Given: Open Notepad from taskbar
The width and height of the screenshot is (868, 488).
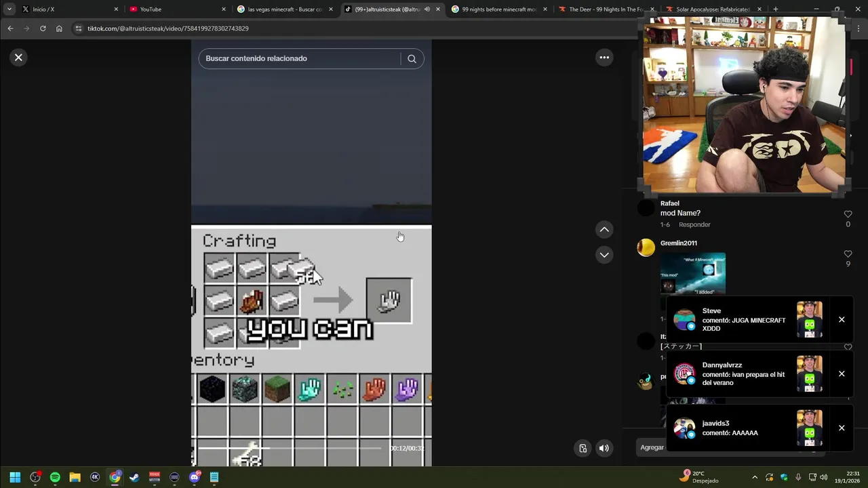Looking at the screenshot, I should [x=214, y=477].
